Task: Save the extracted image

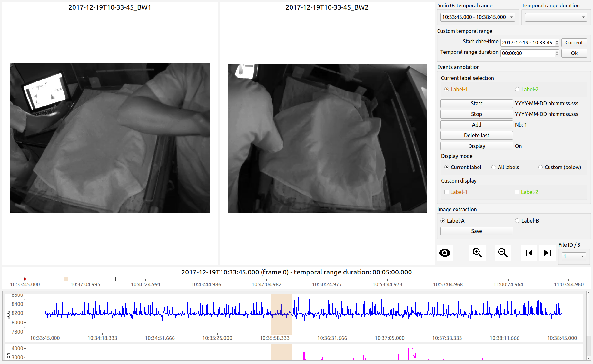Action: (x=477, y=231)
